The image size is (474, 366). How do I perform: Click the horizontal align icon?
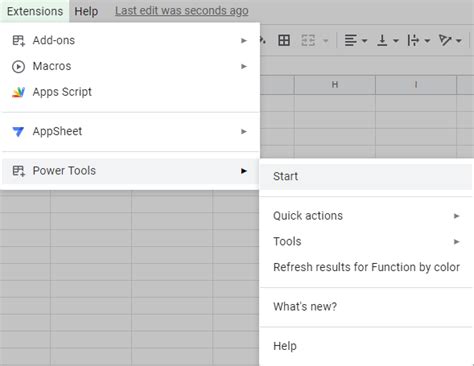(350, 41)
